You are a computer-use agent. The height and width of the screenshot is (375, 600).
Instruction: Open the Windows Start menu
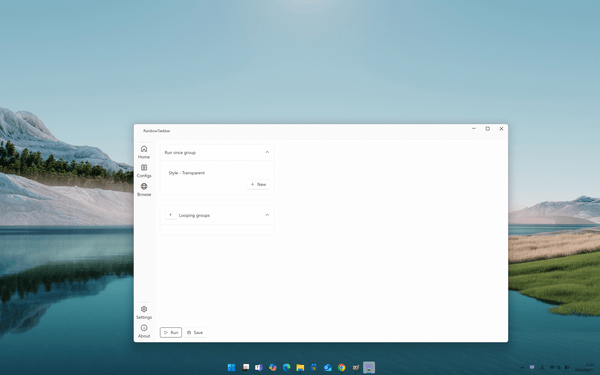[x=232, y=367]
